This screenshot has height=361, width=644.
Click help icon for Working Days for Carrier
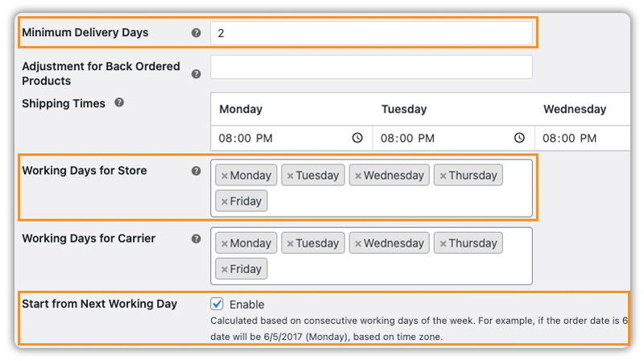pyautogui.click(x=196, y=239)
